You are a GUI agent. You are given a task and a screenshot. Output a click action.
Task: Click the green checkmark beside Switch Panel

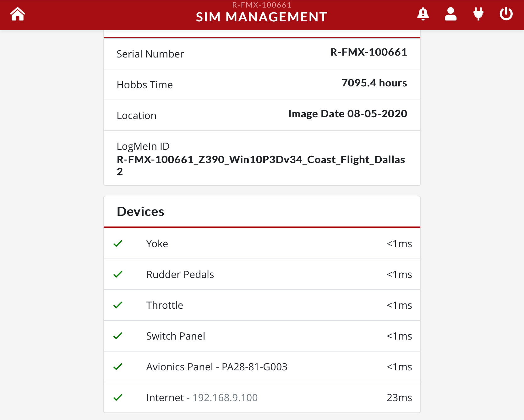point(118,336)
